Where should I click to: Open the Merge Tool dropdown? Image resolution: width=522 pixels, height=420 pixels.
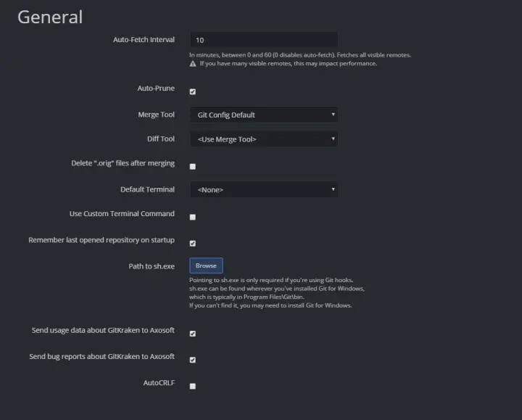point(264,115)
